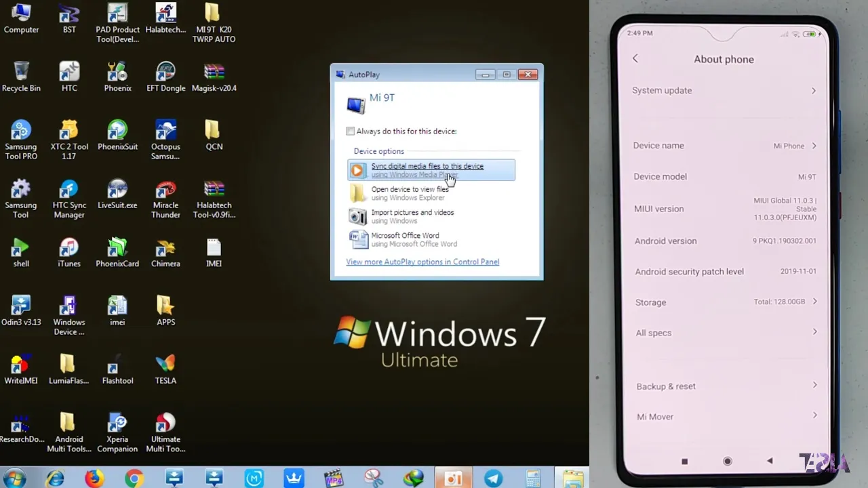This screenshot has height=488, width=868.
Task: Check Always do this for this device
Action: pos(350,131)
